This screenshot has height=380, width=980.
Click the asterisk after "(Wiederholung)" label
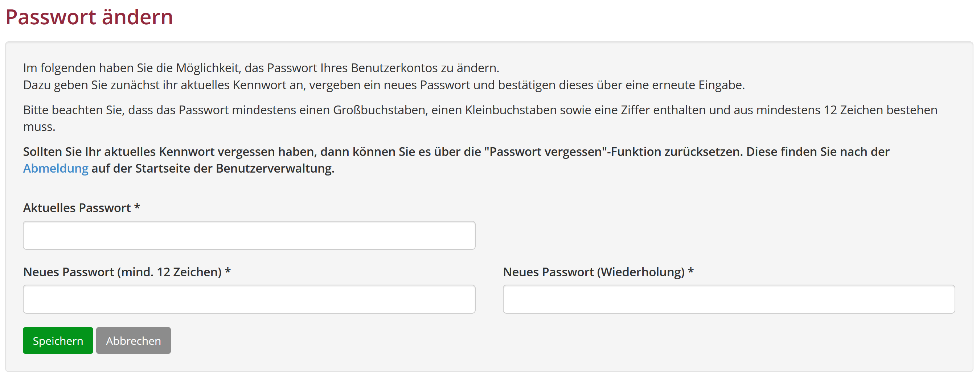(x=691, y=271)
